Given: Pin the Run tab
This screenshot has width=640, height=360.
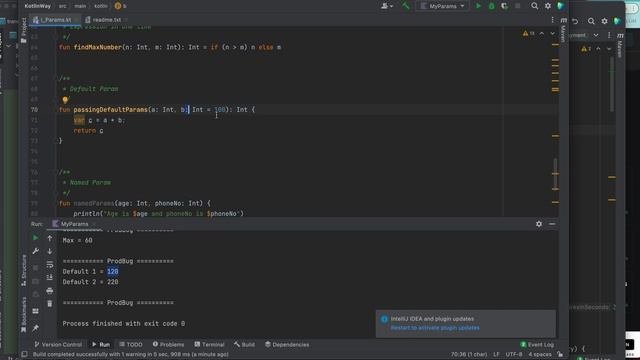Looking at the screenshot, I should [36, 328].
